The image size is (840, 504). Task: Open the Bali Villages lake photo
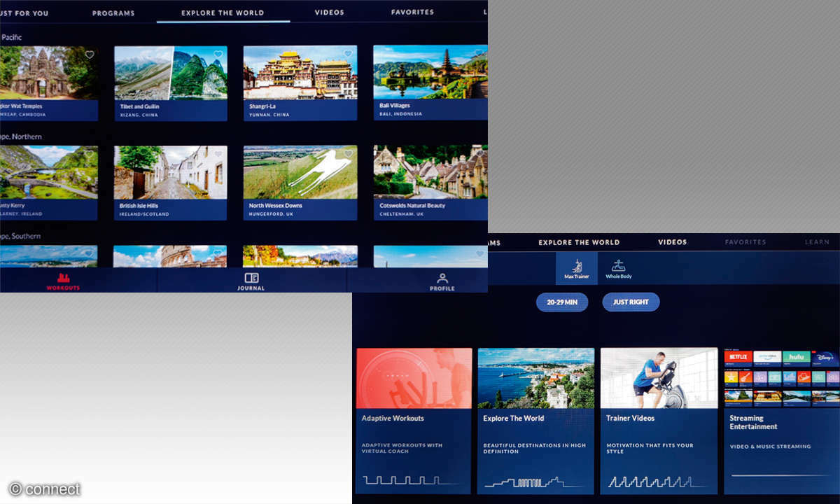pos(430,73)
